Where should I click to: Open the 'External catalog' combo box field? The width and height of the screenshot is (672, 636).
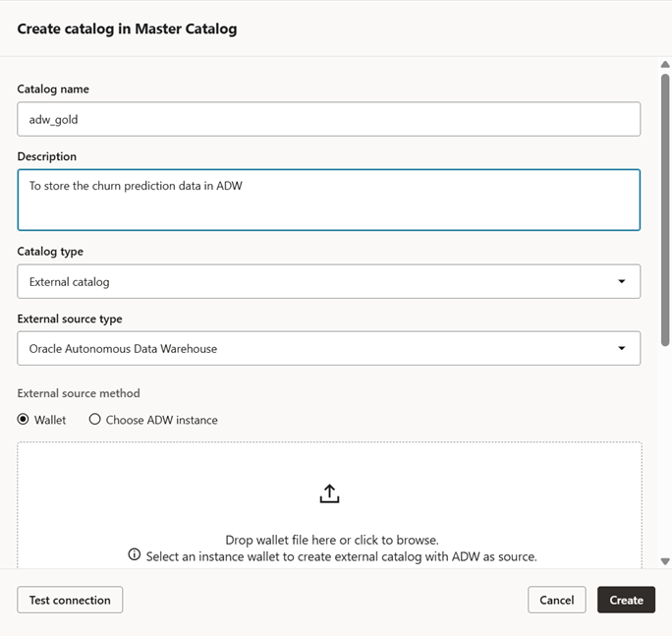click(x=314, y=282)
